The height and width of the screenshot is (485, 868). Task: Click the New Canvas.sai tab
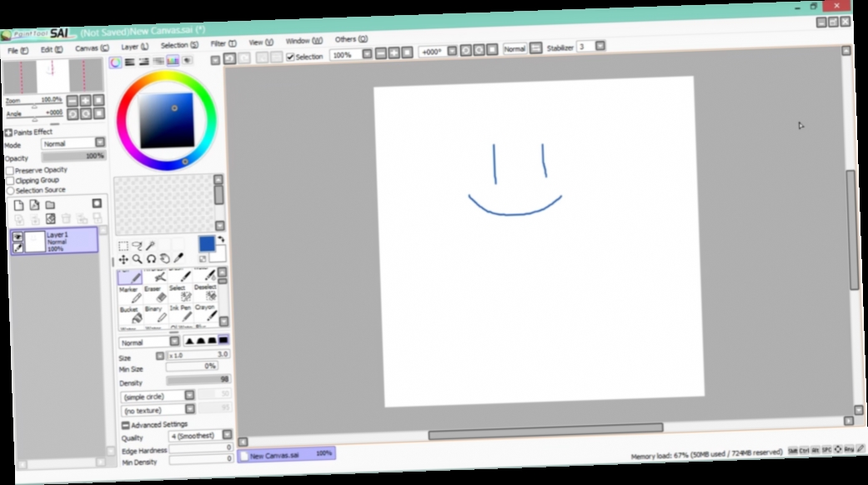coord(288,455)
